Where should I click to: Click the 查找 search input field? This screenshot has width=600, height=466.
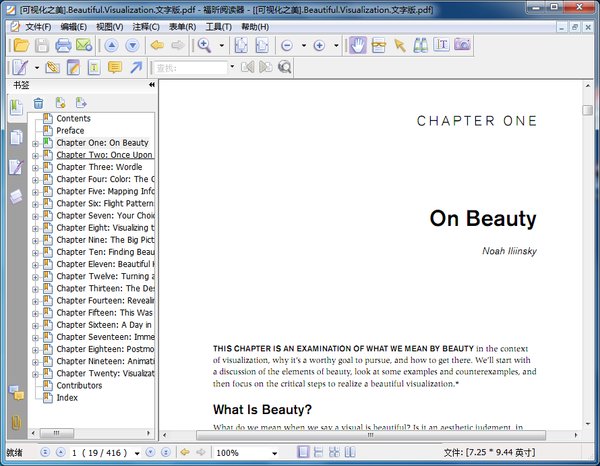[x=190, y=68]
